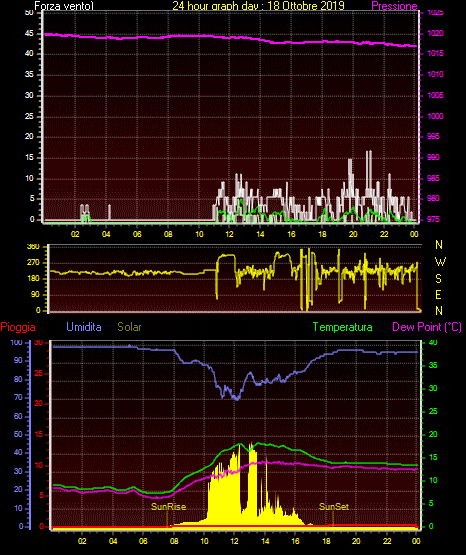Click the N compass letter at top
The image size is (466, 555).
point(439,245)
